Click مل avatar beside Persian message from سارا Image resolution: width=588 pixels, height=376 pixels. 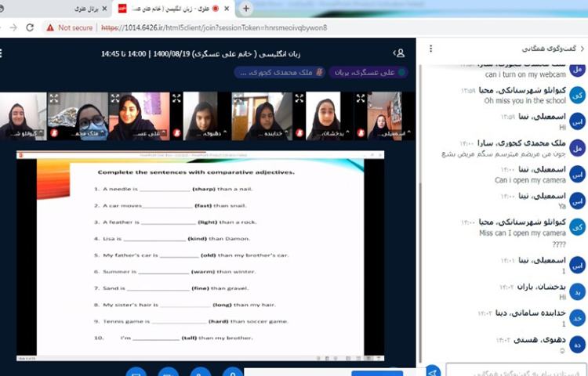click(x=578, y=148)
